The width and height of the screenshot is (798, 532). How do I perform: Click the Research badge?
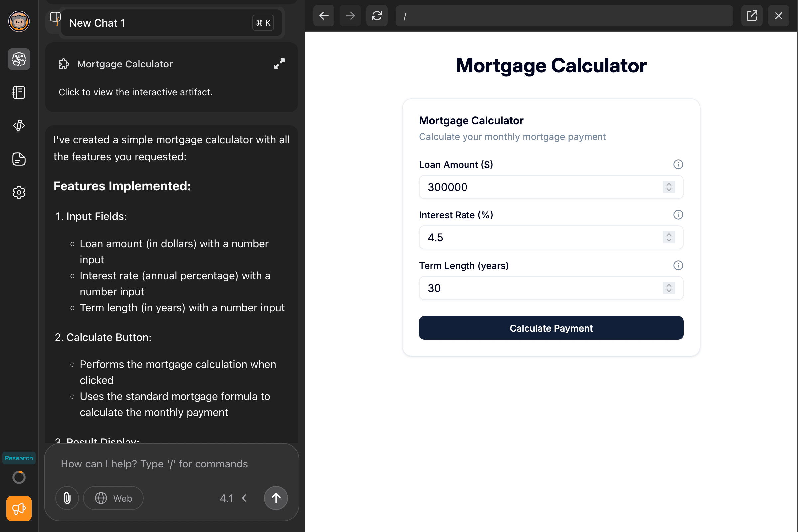point(19,458)
